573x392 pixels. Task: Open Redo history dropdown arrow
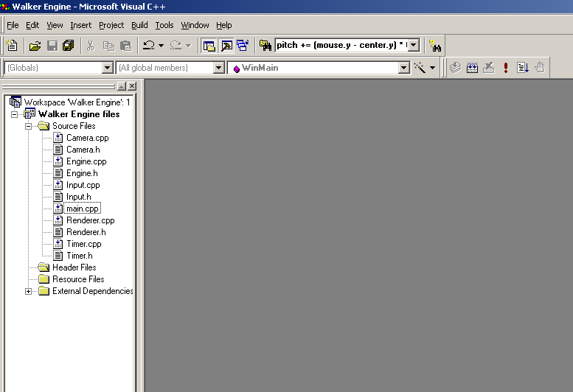(x=189, y=46)
